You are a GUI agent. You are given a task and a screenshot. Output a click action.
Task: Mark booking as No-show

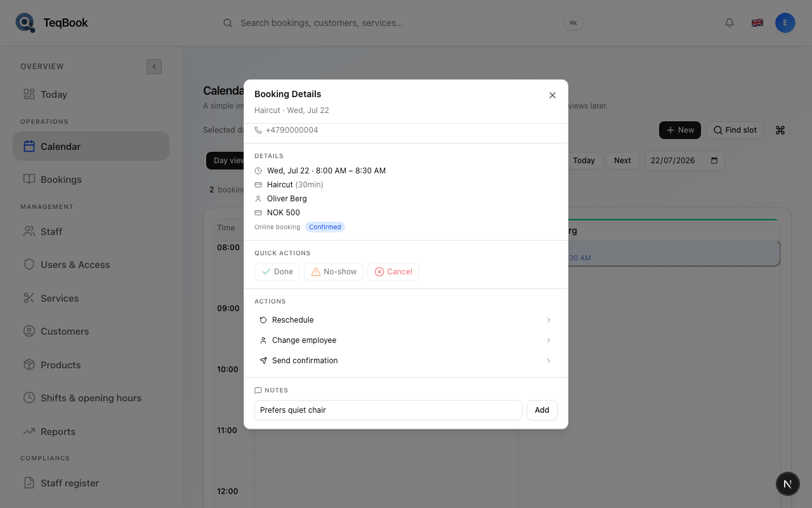[334, 272]
